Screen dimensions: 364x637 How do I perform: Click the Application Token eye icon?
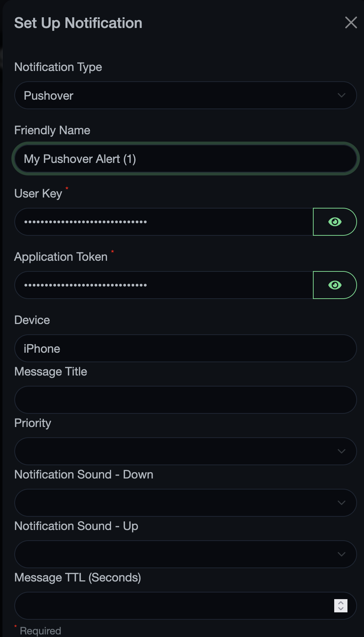(x=334, y=285)
